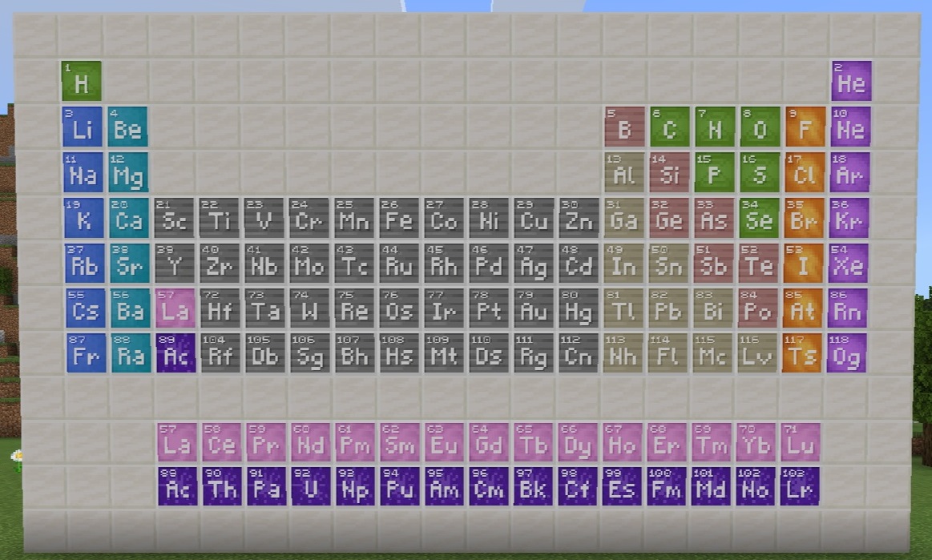Click the Radium (Ra) block numbered 88
This screenshot has width=932, height=560.
click(131, 353)
